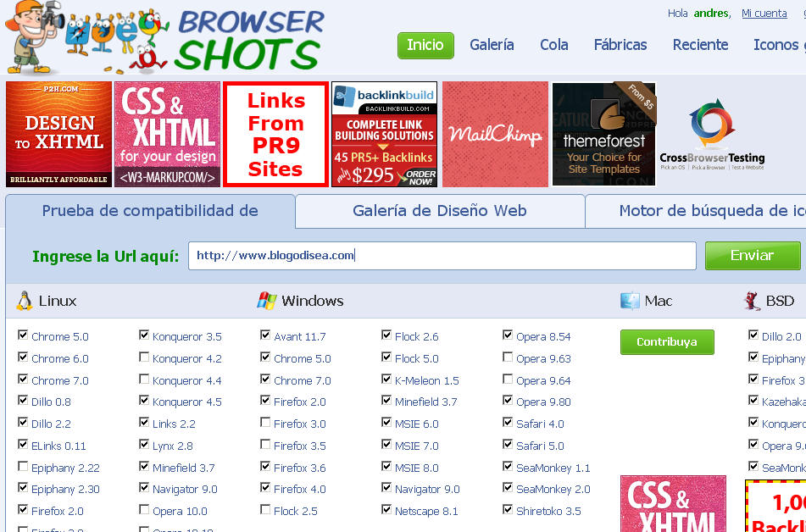The image size is (806, 532).
Task: Check the Windows Firefox 3.0 checkbox
Action: click(x=265, y=423)
